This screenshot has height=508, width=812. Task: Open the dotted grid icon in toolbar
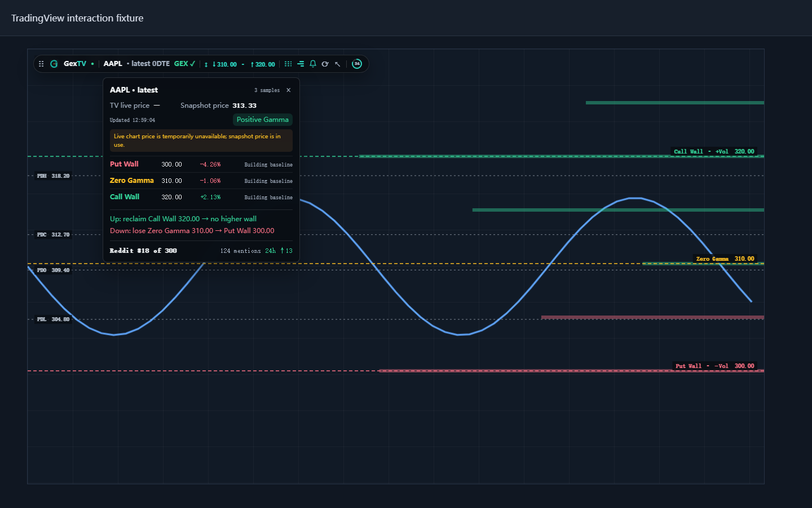pos(288,64)
